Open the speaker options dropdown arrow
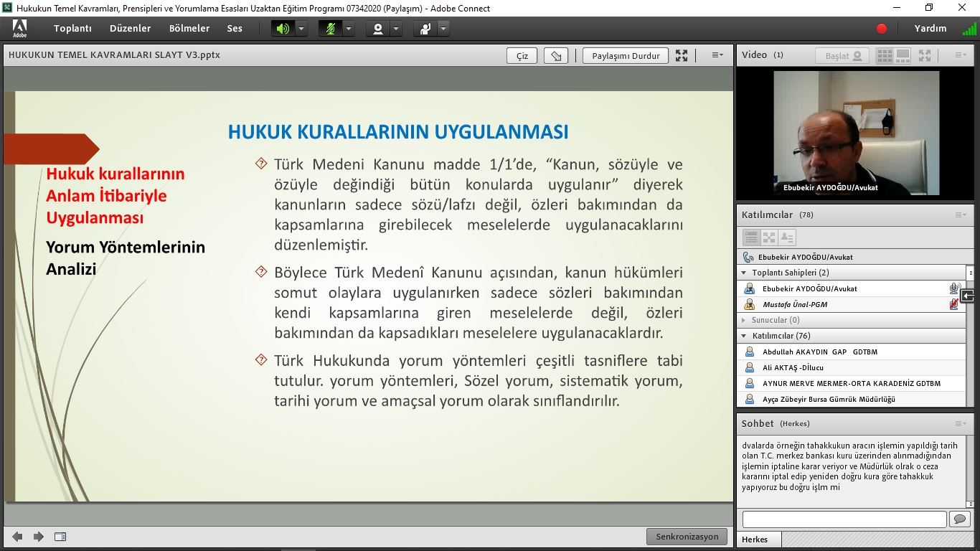980x551 pixels. point(301,29)
